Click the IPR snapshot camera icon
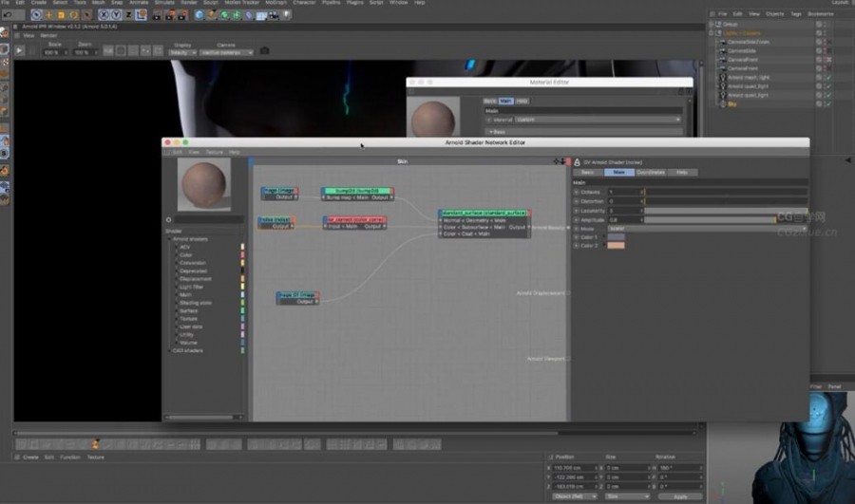This screenshot has height=504, width=855. pos(264,50)
